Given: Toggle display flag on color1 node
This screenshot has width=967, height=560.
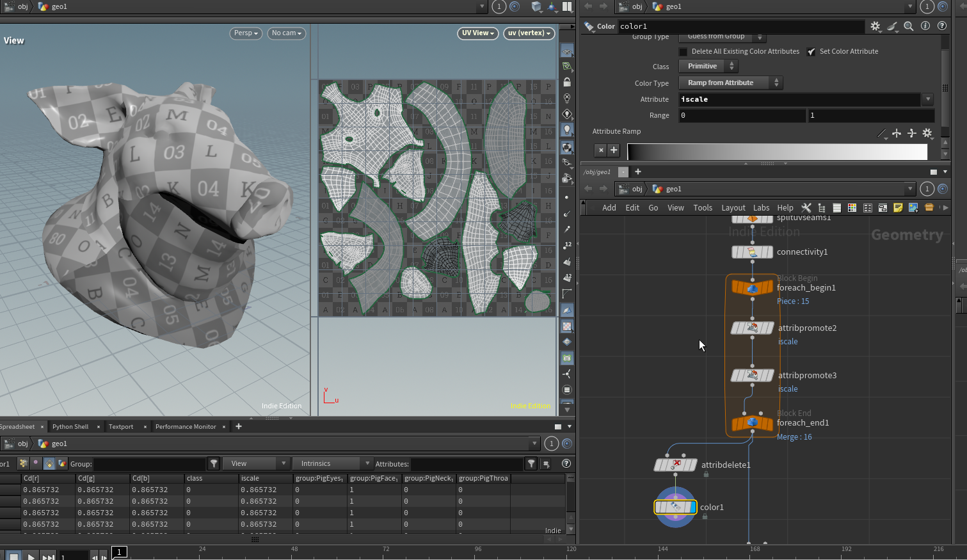Looking at the screenshot, I should 692,507.
